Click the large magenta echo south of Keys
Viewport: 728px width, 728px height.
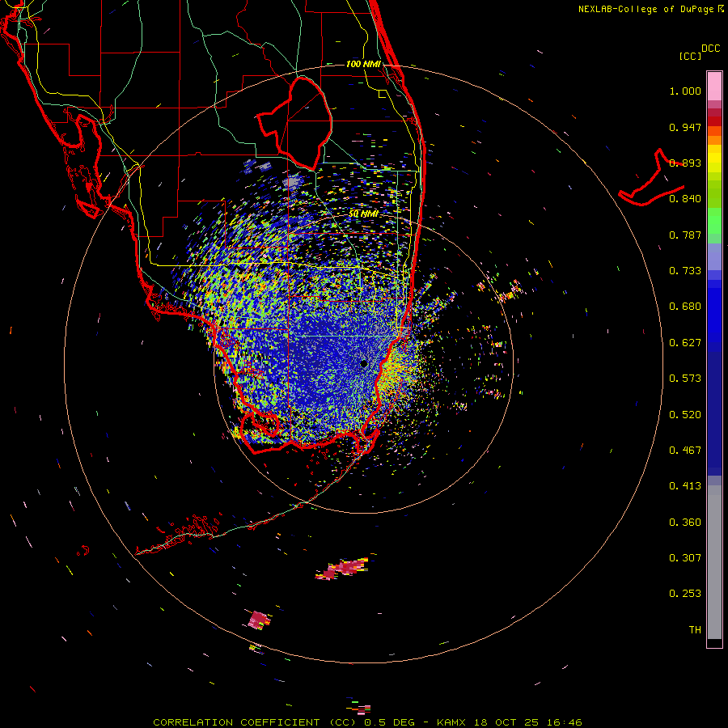tap(345, 569)
